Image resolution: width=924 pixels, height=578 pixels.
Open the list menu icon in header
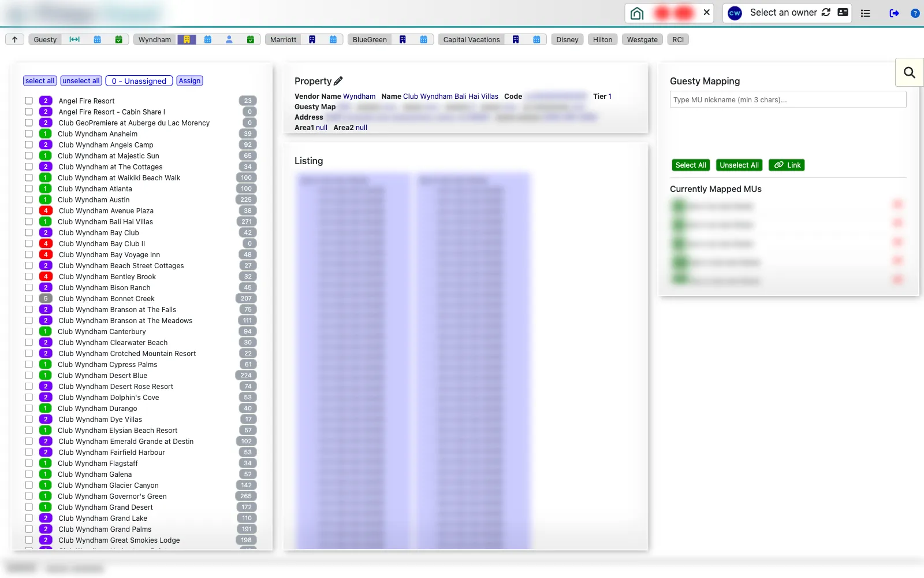click(x=865, y=13)
